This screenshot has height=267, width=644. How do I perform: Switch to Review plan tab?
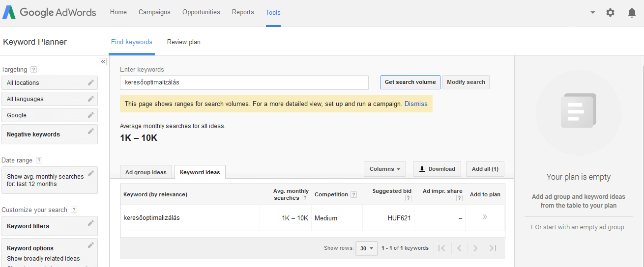pyautogui.click(x=184, y=42)
